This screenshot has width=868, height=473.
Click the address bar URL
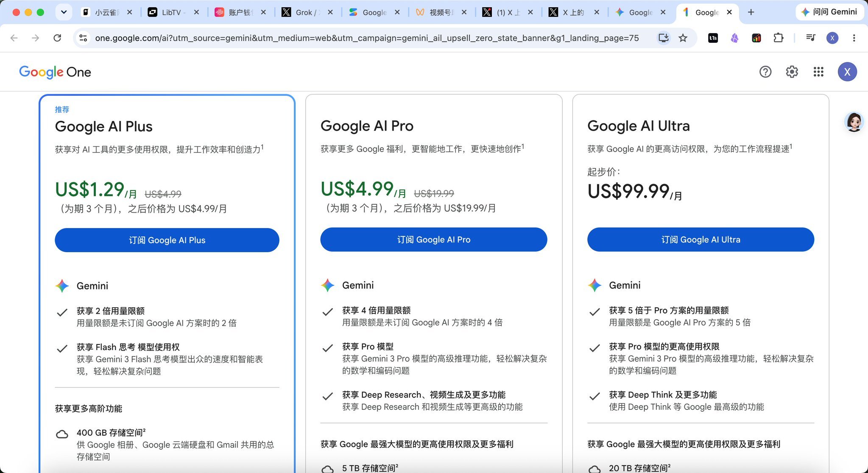tap(367, 38)
